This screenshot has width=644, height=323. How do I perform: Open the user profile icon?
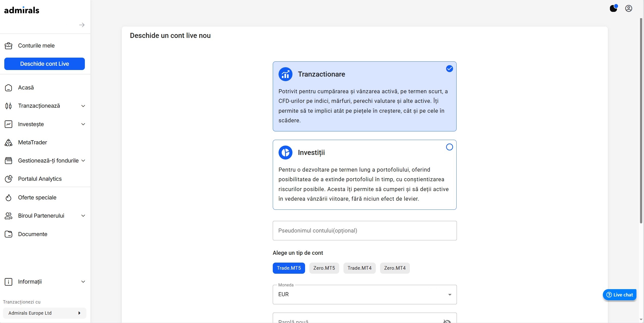629,8
